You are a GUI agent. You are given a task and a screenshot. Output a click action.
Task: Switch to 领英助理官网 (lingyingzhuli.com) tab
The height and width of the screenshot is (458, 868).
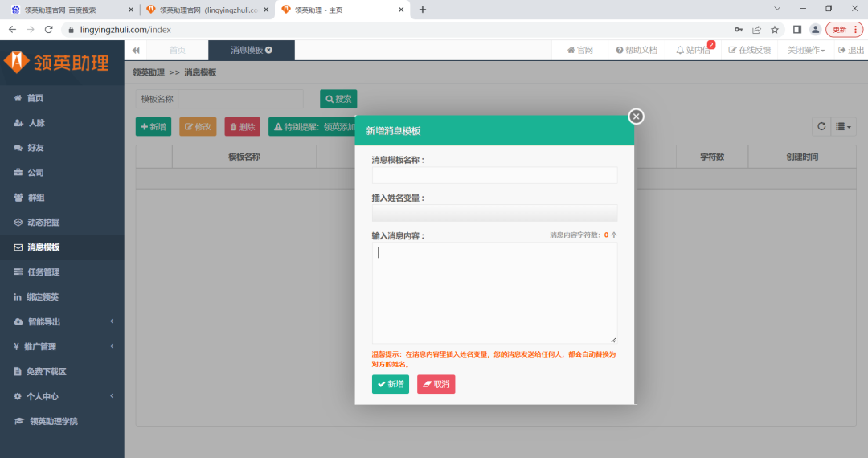click(x=207, y=10)
